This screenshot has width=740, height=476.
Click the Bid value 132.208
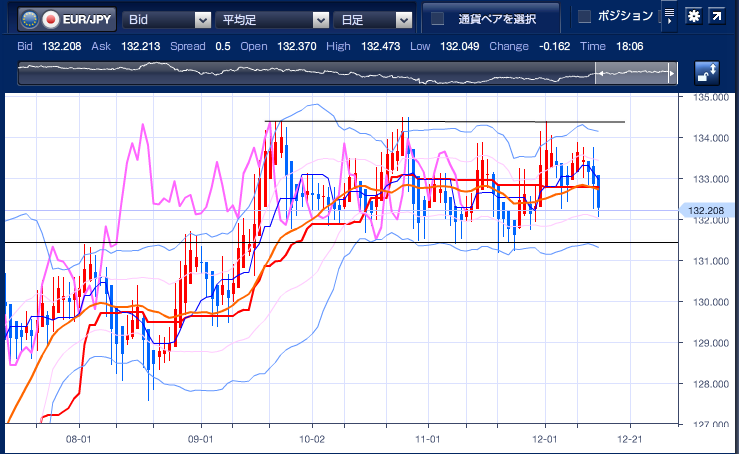(x=62, y=46)
